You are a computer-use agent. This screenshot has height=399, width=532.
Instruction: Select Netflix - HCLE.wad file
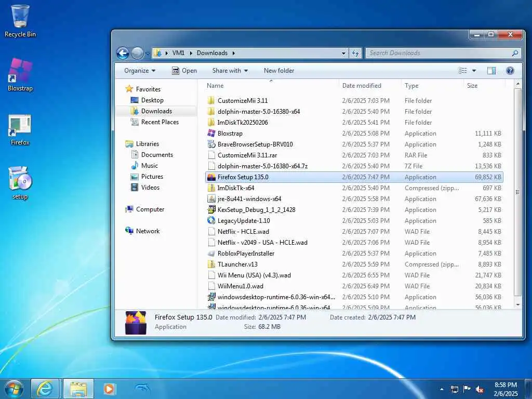point(243,231)
